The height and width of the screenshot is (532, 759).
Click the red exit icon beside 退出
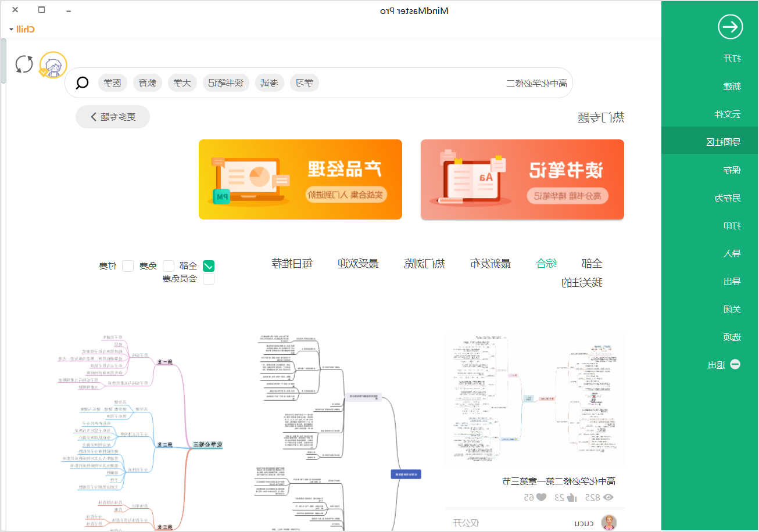735,365
